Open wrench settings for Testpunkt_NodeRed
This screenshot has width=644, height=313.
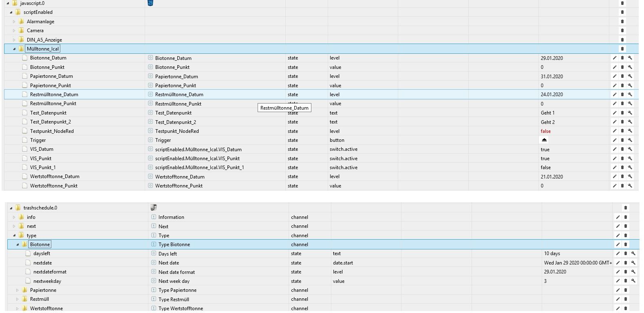630,131
